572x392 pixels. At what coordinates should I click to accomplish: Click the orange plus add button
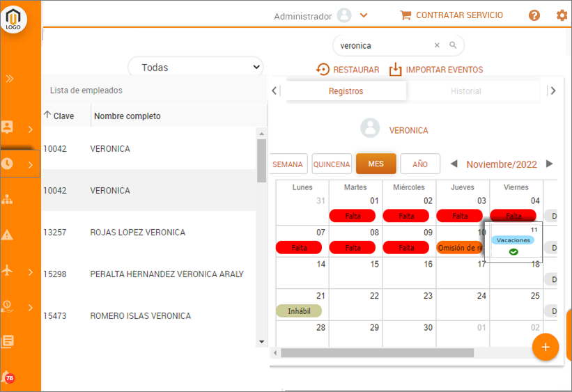tap(546, 347)
